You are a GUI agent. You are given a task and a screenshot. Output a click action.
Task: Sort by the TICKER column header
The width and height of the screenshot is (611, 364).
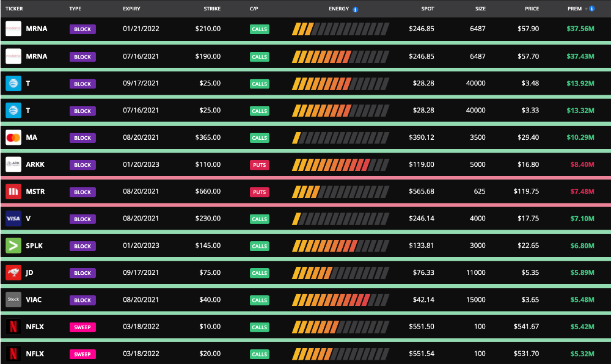click(x=14, y=9)
